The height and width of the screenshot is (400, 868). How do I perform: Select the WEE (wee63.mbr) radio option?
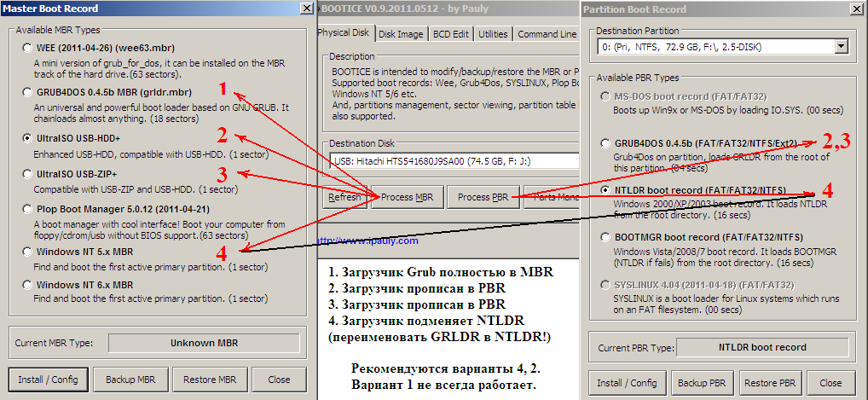point(30,48)
